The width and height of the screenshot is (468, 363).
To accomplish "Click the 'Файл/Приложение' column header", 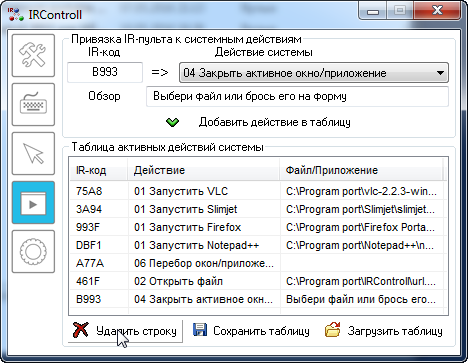I will point(361,170).
